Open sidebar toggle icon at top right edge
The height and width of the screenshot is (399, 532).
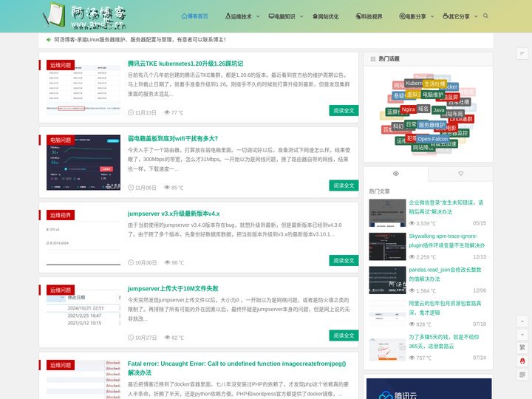pyautogui.click(x=522, y=54)
